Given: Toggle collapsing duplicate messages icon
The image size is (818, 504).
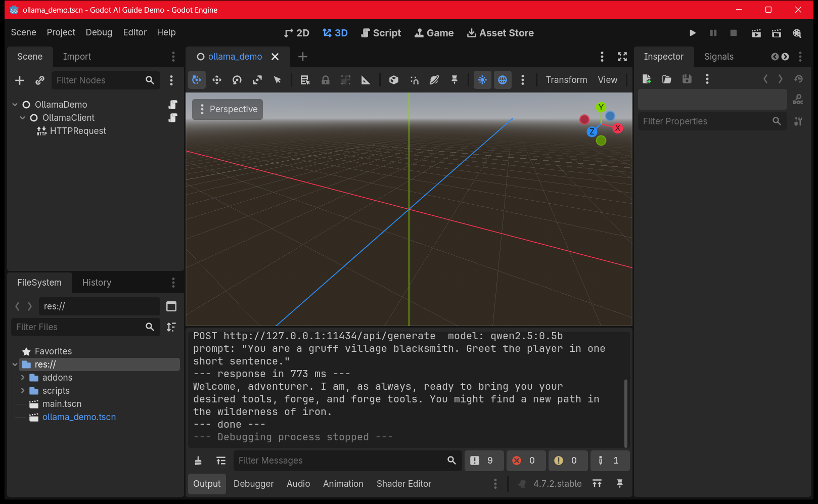Looking at the screenshot, I should [221, 461].
